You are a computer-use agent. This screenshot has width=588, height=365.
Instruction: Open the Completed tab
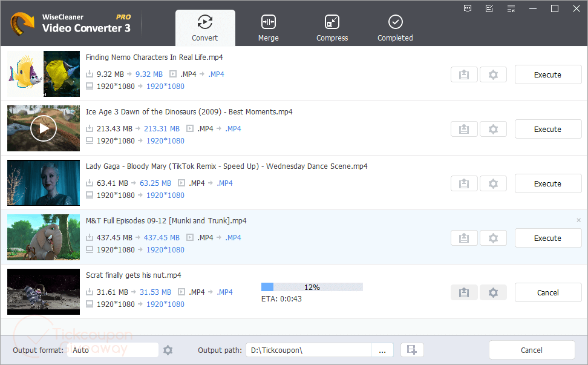(x=395, y=28)
